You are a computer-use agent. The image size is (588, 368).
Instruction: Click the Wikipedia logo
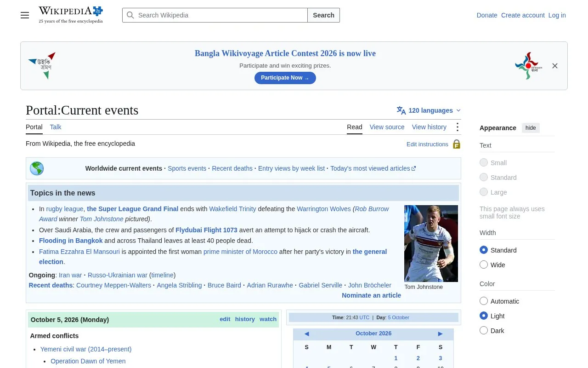(71, 15)
